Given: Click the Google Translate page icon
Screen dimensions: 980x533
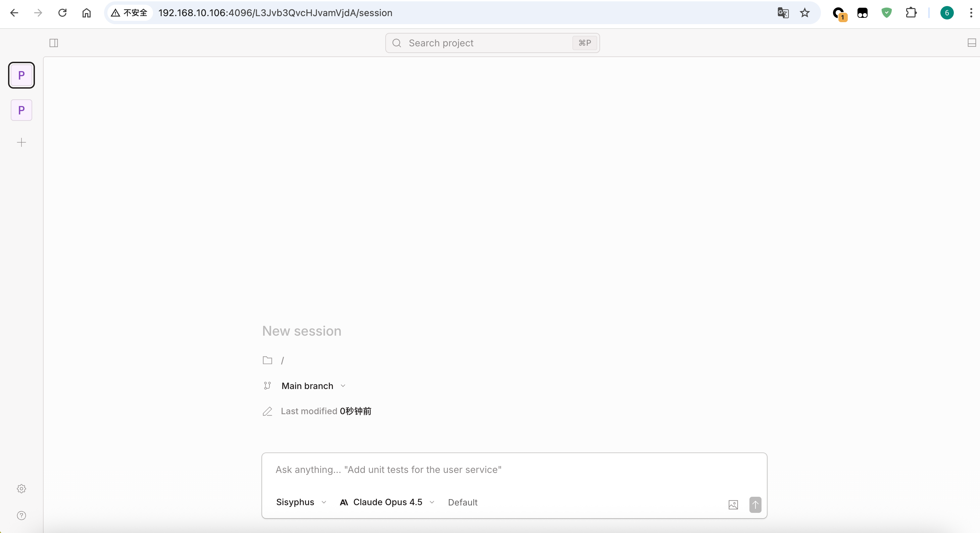Looking at the screenshot, I should (783, 13).
